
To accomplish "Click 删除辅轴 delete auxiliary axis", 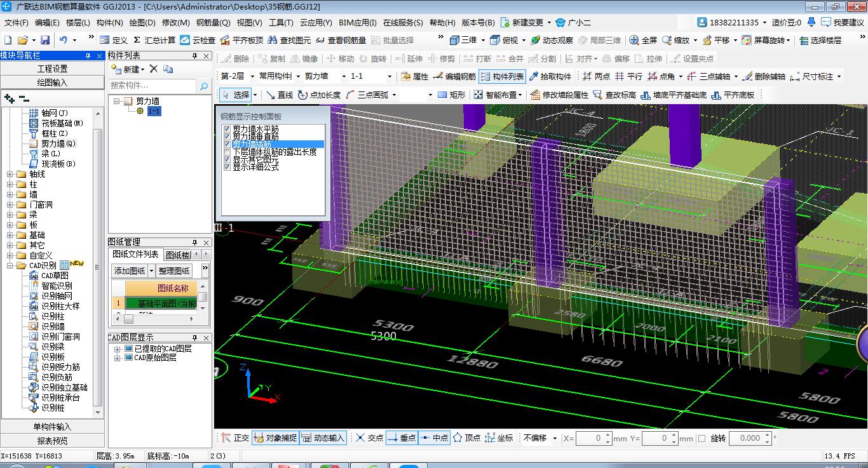I will pos(764,76).
